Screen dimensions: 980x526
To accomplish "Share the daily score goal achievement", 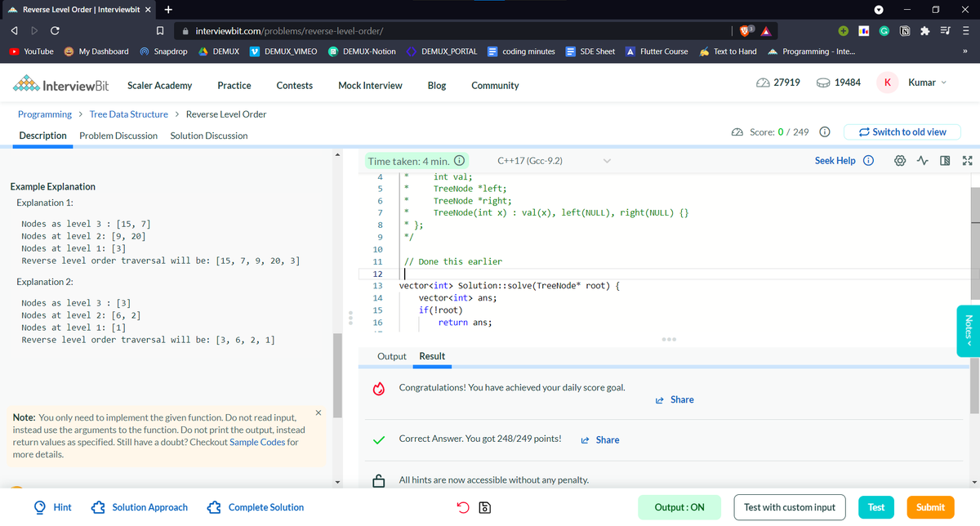I will [x=675, y=399].
